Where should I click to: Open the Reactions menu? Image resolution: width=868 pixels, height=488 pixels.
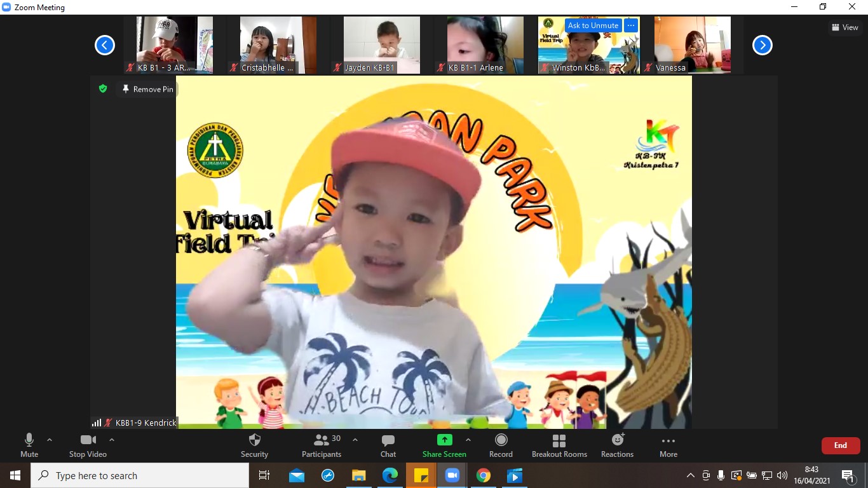pyautogui.click(x=617, y=445)
